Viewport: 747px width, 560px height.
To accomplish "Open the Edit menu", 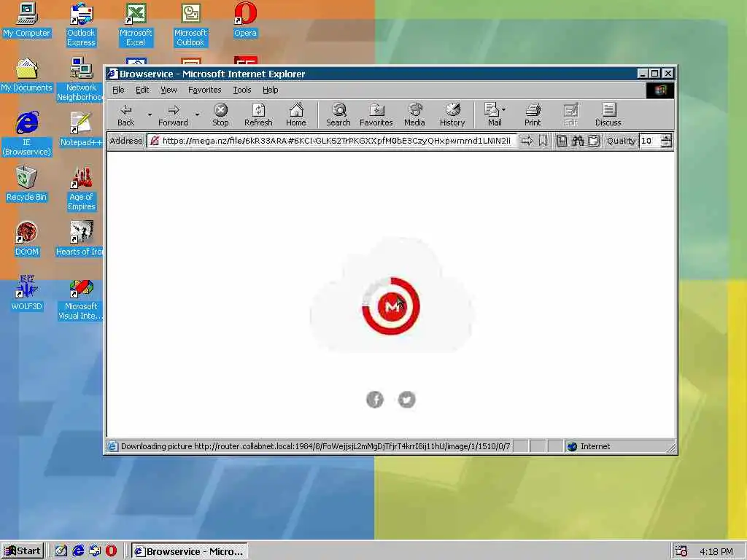I will (142, 90).
